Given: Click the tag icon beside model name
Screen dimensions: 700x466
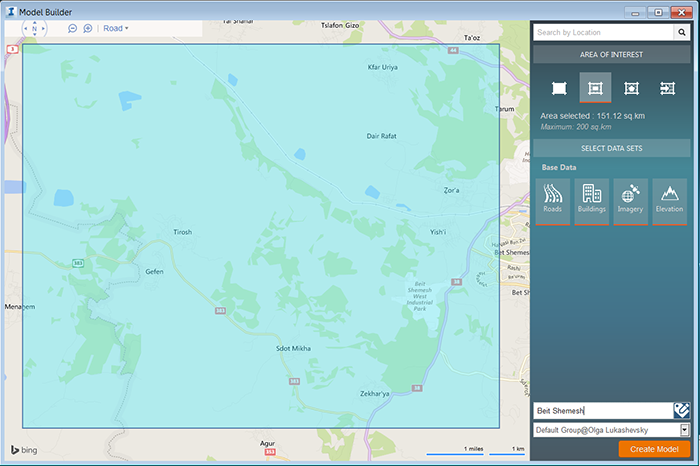Looking at the screenshot, I should pyautogui.click(x=682, y=411).
